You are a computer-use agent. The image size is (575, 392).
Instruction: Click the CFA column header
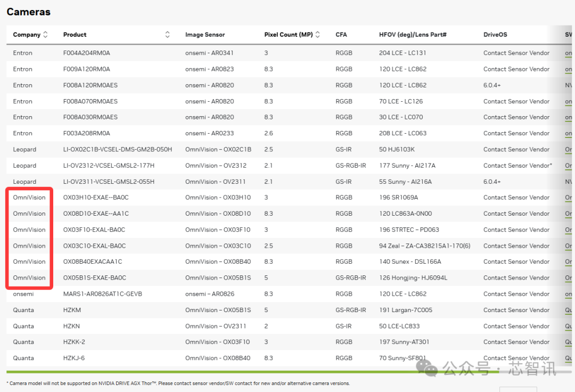(x=341, y=35)
